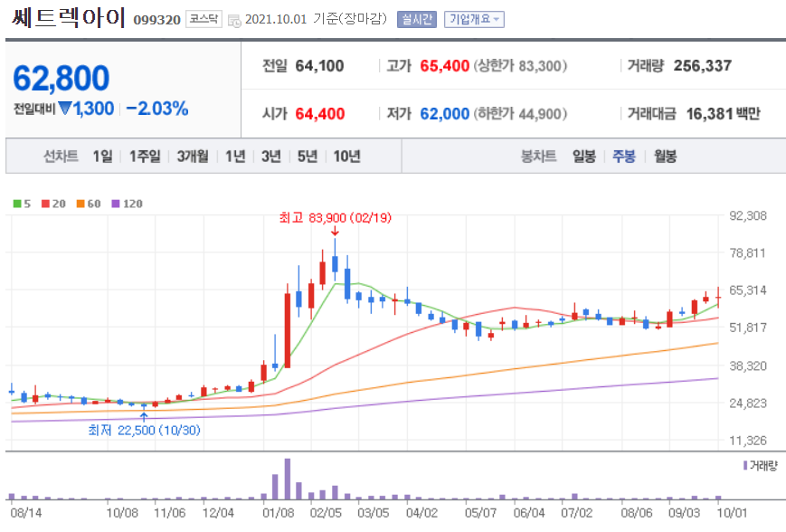The height and width of the screenshot is (532, 786).
Task: Click the 봉차트 label
Action: click(x=538, y=157)
